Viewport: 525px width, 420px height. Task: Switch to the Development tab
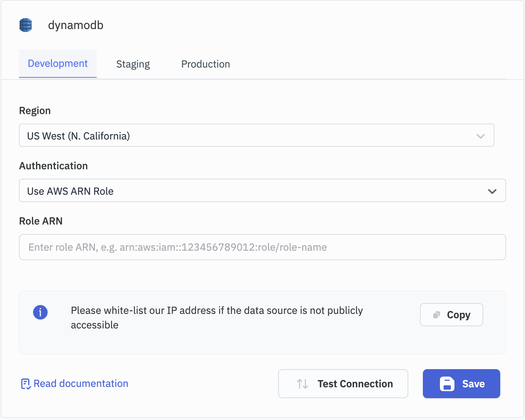coord(58,64)
